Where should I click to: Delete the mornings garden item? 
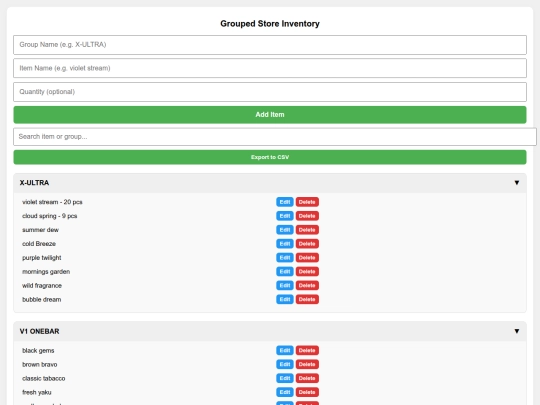307,271
